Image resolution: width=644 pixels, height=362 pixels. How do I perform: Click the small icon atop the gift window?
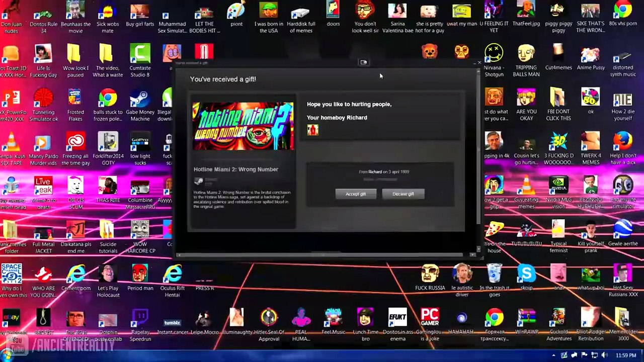[x=364, y=62]
